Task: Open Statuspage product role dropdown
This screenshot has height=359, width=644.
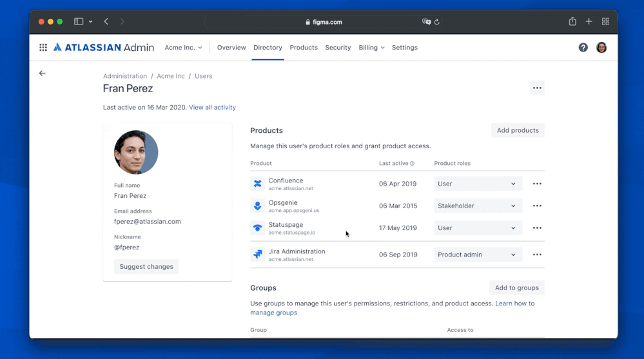Action: (x=478, y=228)
